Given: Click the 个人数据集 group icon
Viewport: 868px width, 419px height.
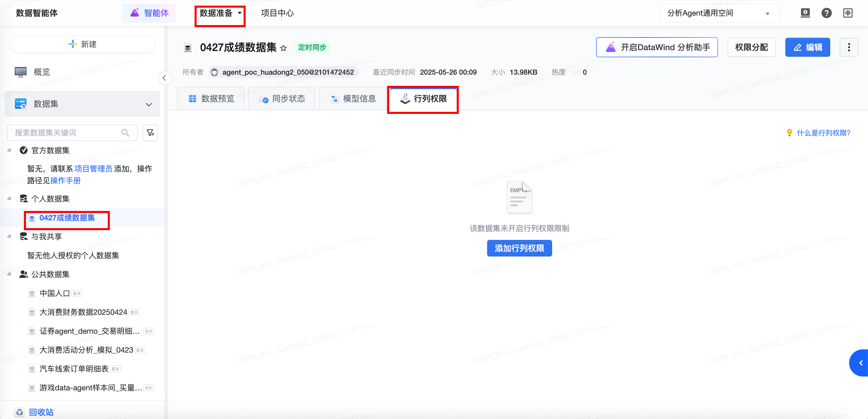Looking at the screenshot, I should coord(23,198).
